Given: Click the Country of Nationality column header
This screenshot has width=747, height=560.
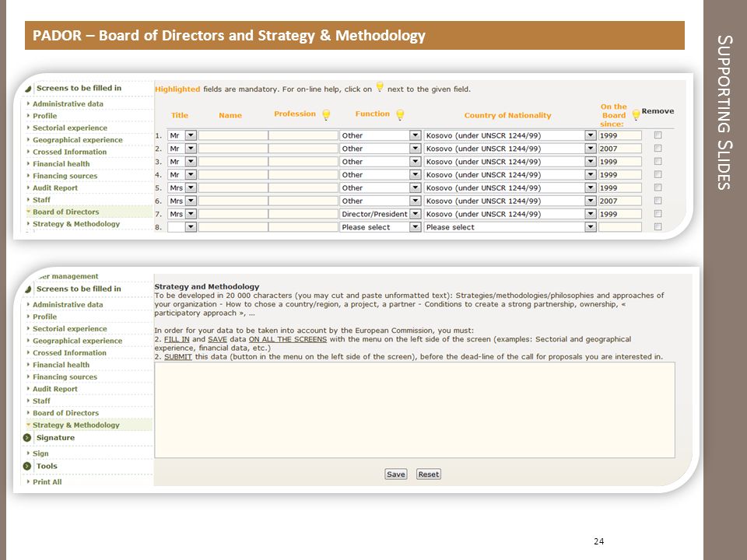Looking at the screenshot, I should coord(507,115).
